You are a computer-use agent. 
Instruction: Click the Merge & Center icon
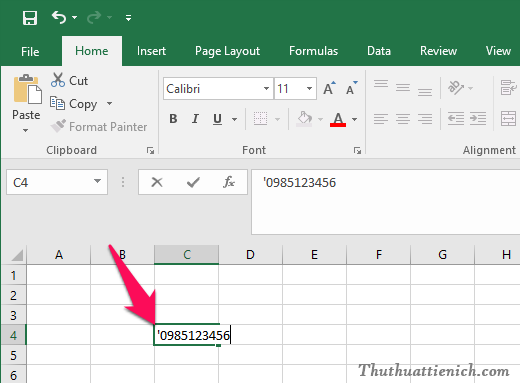tap(509, 119)
